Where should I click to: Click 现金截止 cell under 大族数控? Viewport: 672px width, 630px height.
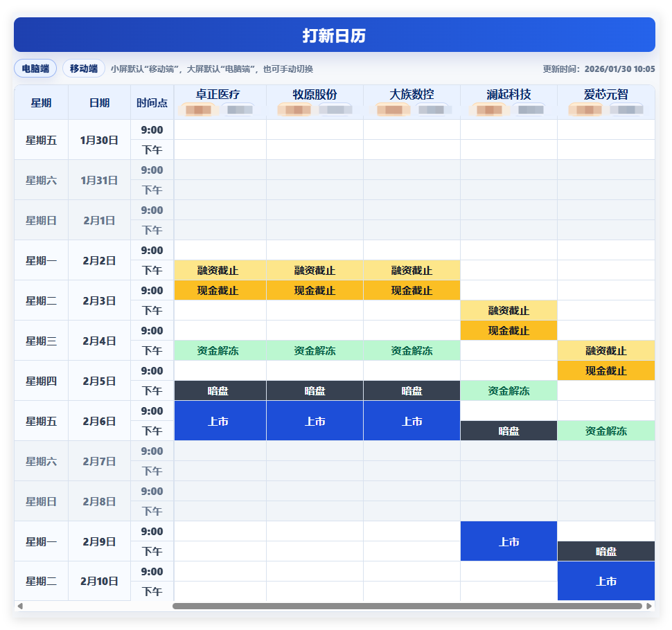(x=412, y=291)
